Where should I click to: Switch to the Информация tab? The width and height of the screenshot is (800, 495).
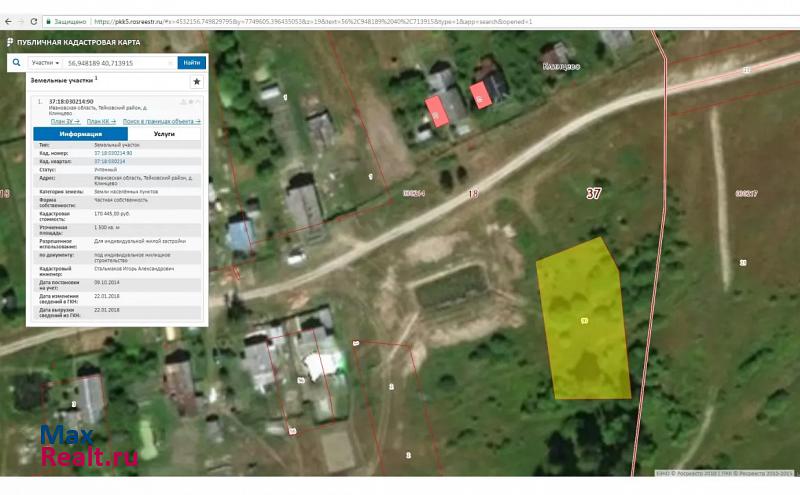pyautogui.click(x=80, y=133)
